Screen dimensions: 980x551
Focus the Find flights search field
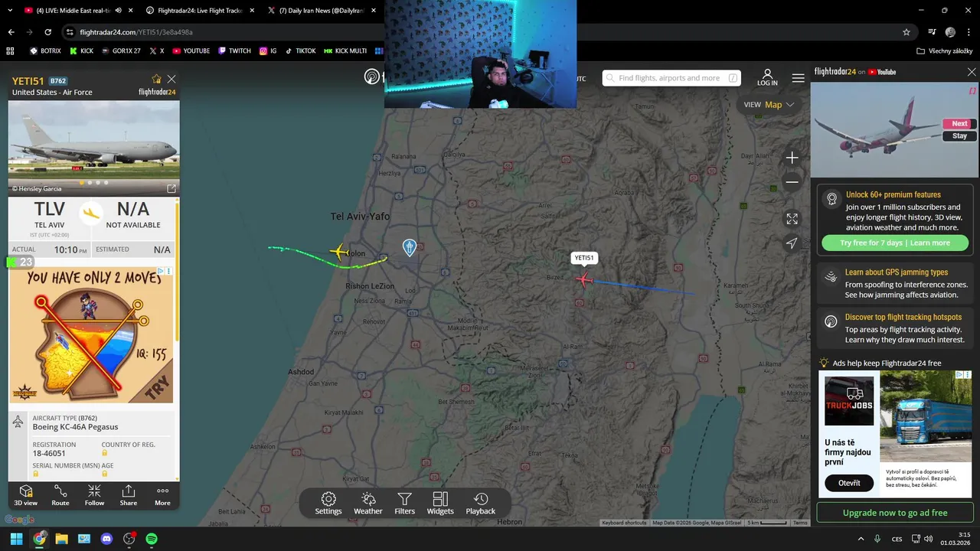point(672,78)
